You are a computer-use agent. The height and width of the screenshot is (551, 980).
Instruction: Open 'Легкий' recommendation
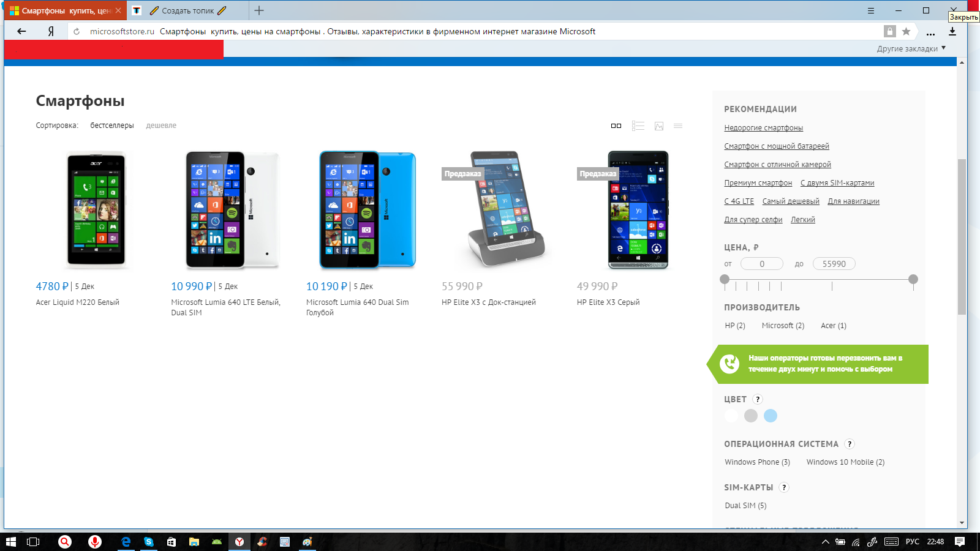point(803,220)
